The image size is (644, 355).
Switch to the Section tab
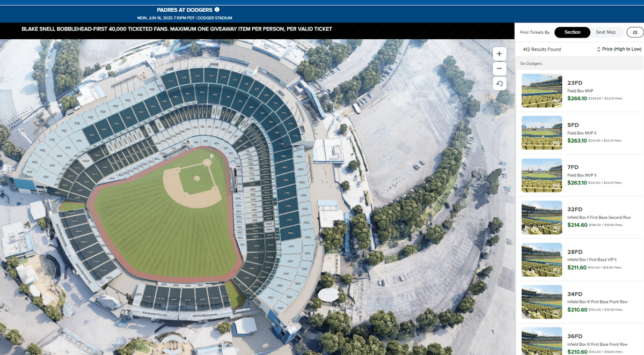coord(572,32)
